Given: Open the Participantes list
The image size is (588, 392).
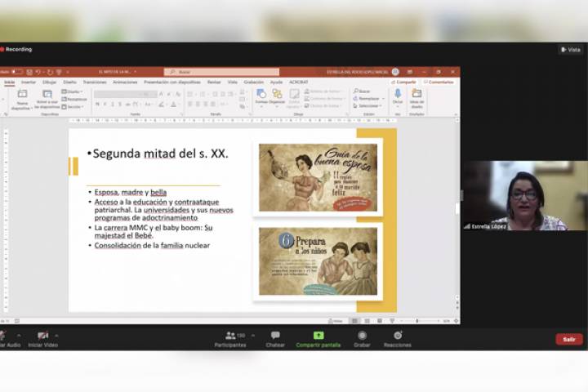Looking at the screenshot, I should 229,337.
